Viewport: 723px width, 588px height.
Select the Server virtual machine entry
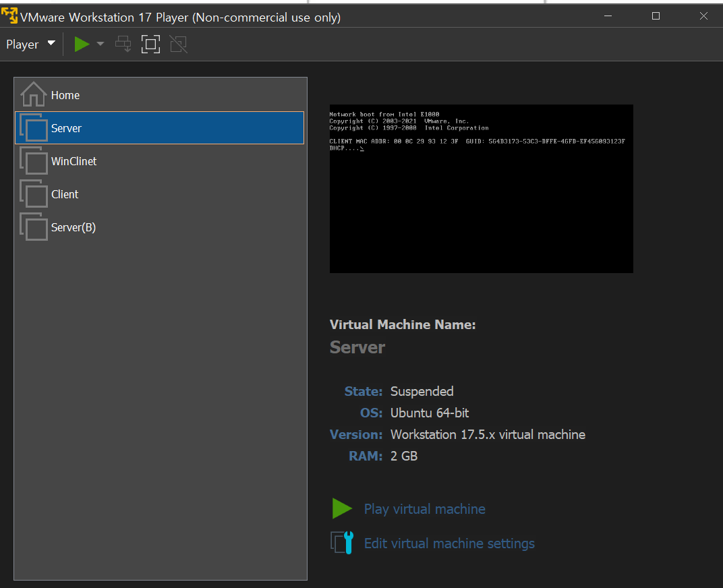(x=160, y=127)
